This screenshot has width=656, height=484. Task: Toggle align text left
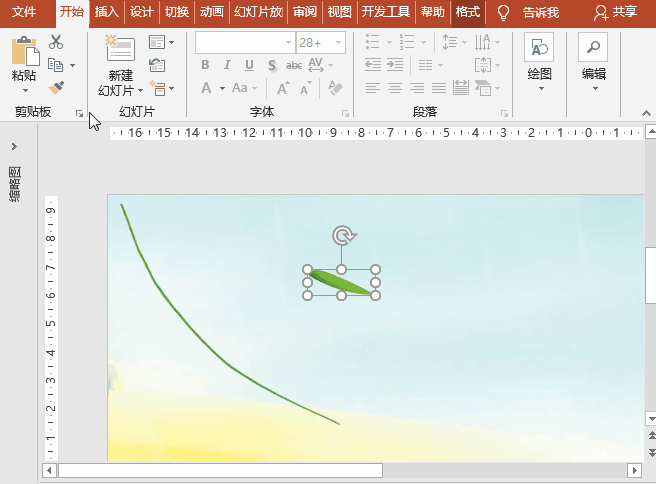click(x=372, y=88)
